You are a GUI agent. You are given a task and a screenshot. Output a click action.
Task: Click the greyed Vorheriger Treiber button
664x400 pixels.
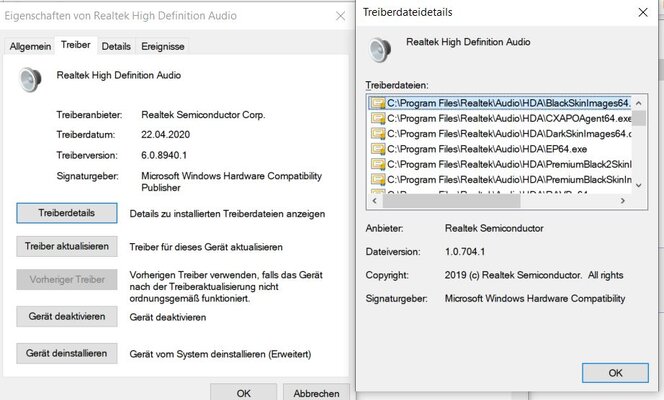[x=67, y=279]
